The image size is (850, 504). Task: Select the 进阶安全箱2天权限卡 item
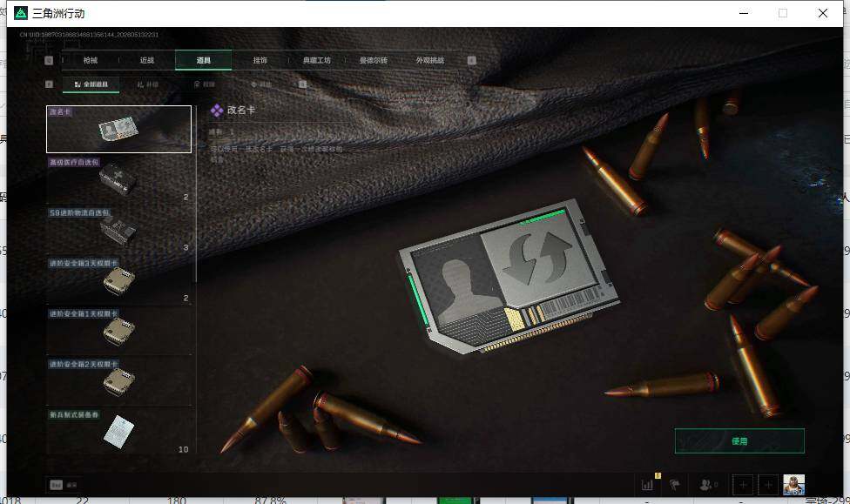tap(118, 381)
